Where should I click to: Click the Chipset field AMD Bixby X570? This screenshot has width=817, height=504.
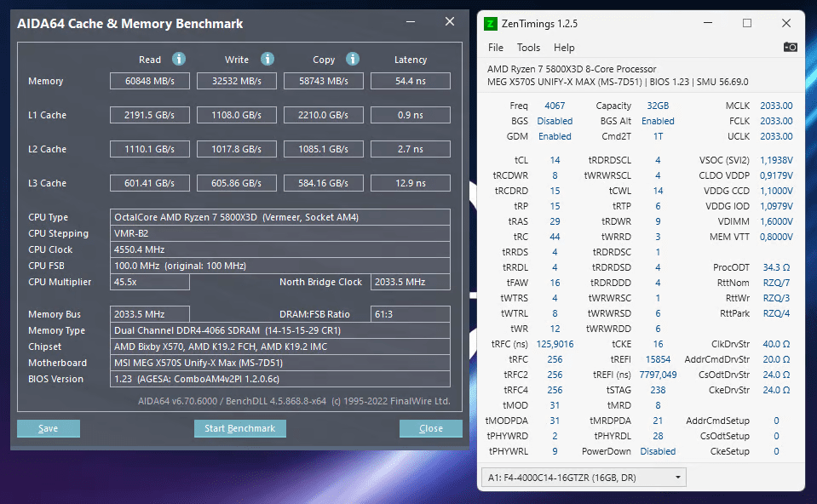coord(279,346)
